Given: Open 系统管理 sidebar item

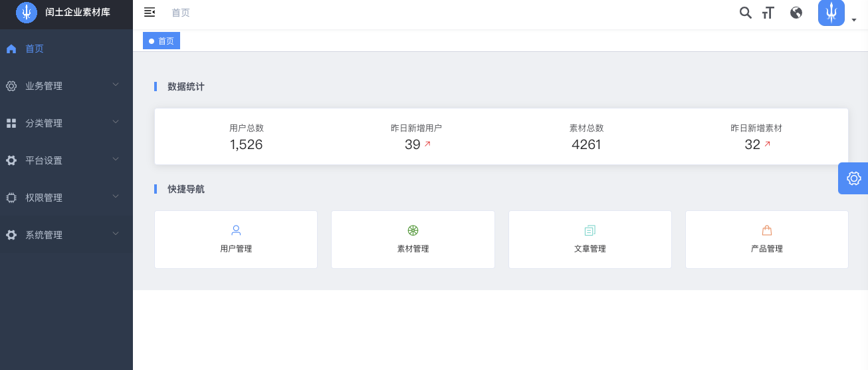Looking at the screenshot, I should [x=66, y=235].
